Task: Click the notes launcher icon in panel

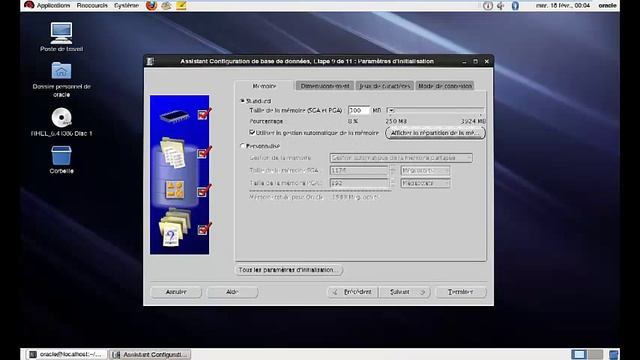Action: click(x=181, y=5)
